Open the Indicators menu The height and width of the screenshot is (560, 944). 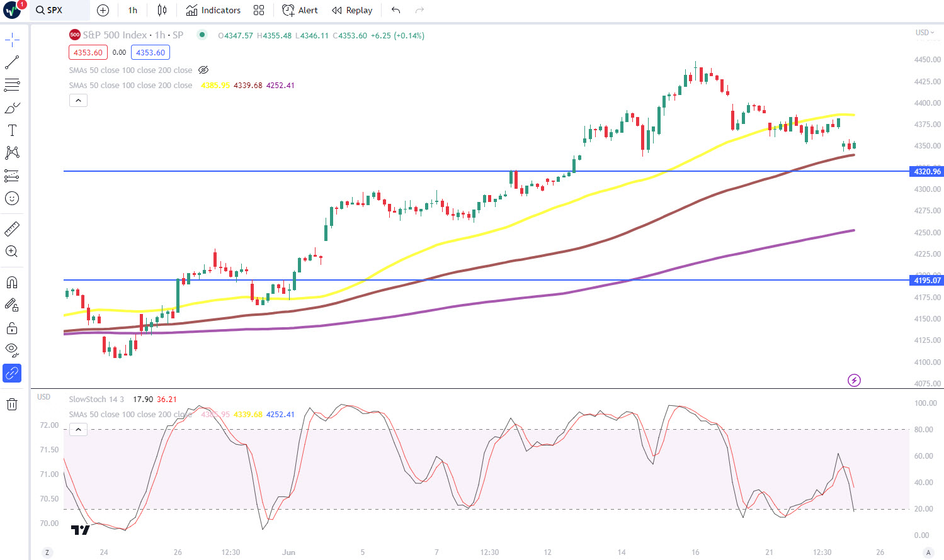[x=213, y=10]
